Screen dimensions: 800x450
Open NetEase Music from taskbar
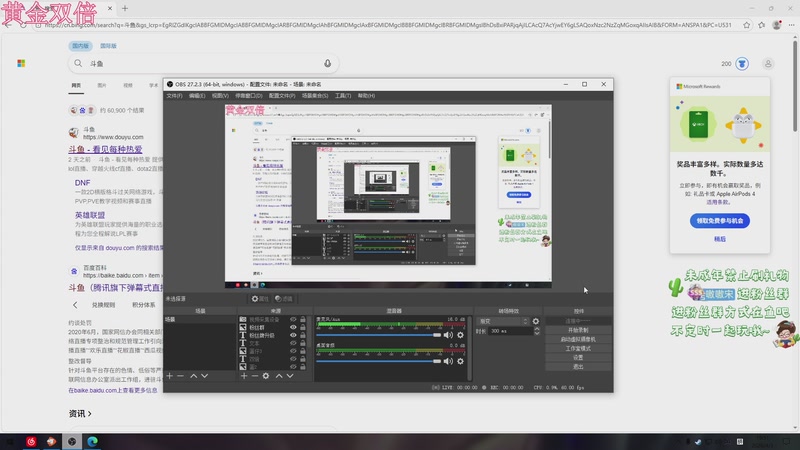point(31,441)
